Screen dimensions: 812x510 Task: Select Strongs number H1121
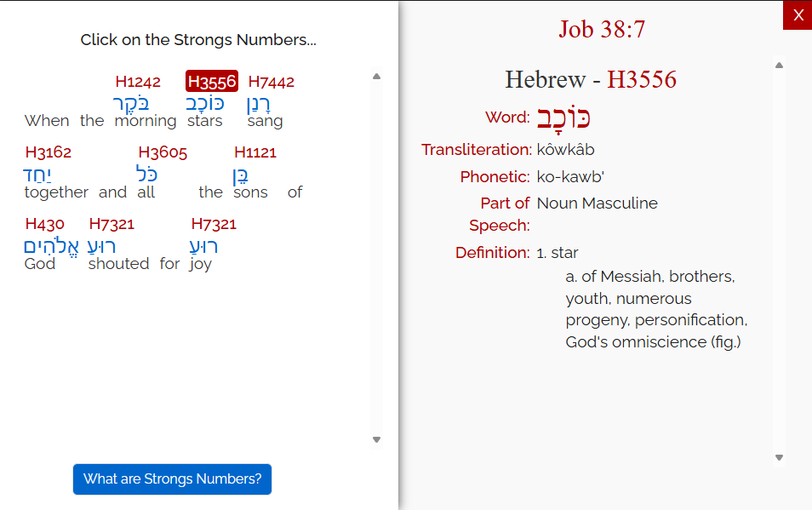[255, 152]
